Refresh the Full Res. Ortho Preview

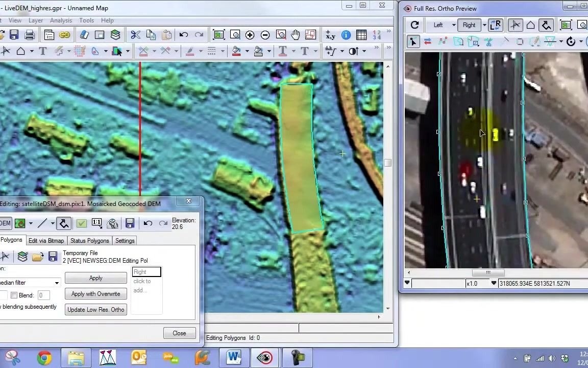pyautogui.click(x=414, y=25)
